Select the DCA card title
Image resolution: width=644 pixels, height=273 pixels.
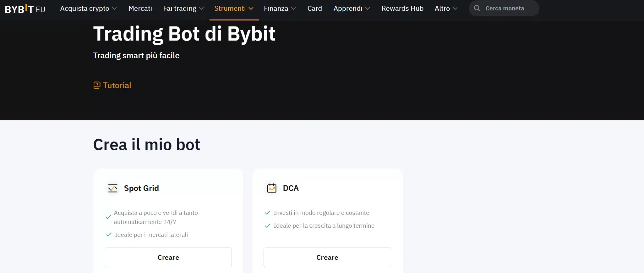[291, 188]
